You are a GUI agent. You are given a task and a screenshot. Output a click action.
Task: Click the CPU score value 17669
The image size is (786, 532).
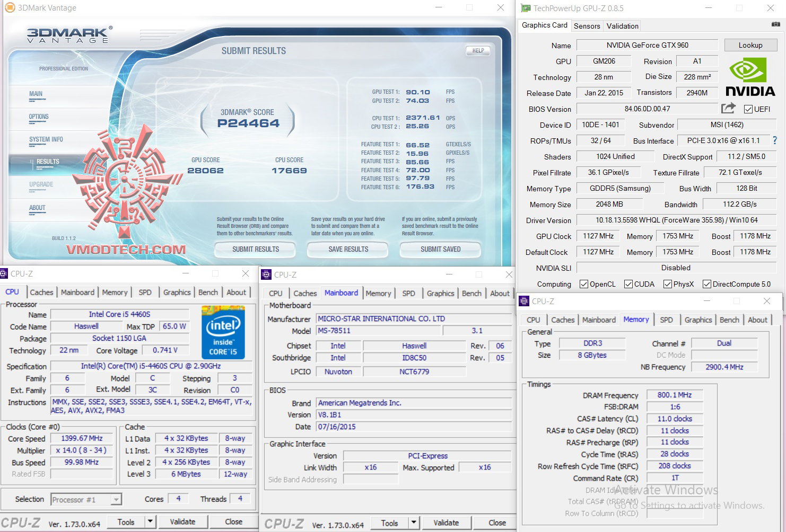(289, 171)
